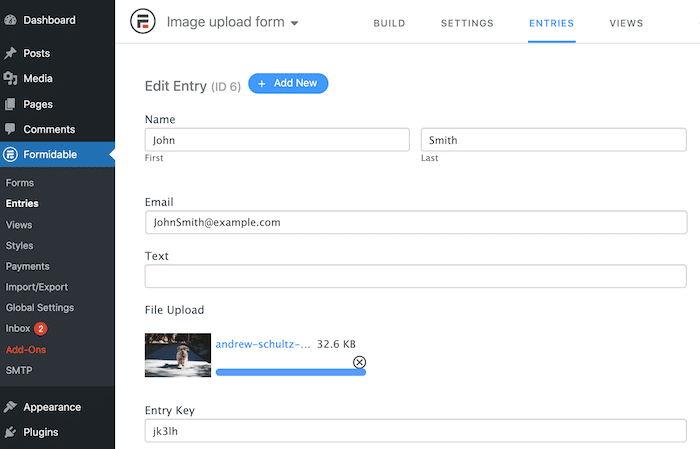Open the Settings tab
700x449 pixels.
point(467,23)
